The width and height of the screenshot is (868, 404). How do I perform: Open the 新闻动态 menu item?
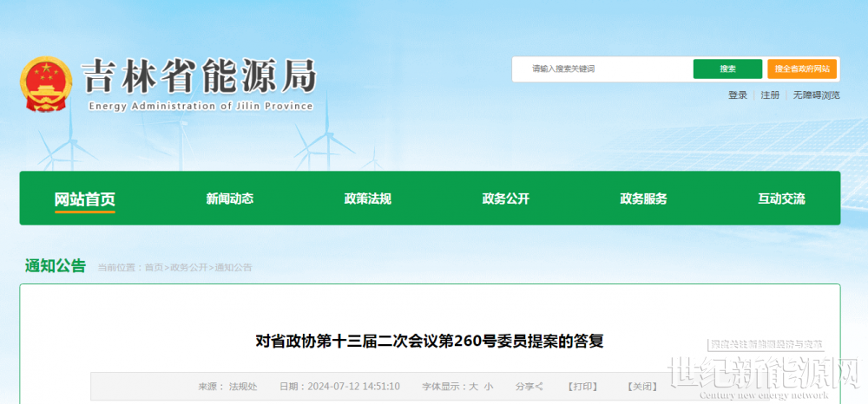click(x=230, y=199)
